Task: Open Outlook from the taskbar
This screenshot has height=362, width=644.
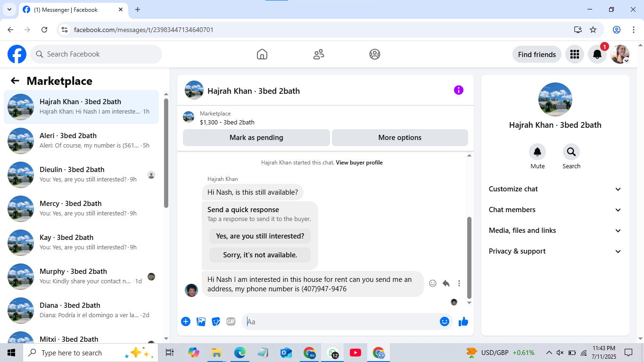Action: coord(286,353)
